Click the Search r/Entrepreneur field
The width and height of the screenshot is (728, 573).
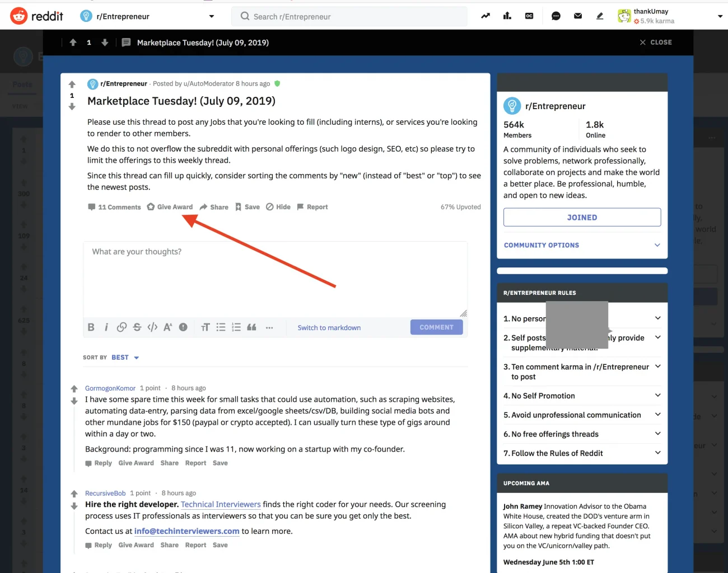(349, 16)
